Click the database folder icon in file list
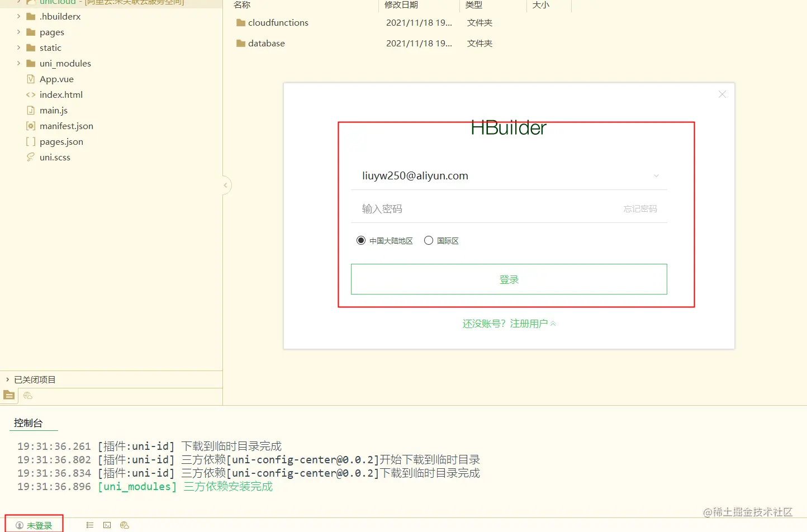 click(241, 44)
